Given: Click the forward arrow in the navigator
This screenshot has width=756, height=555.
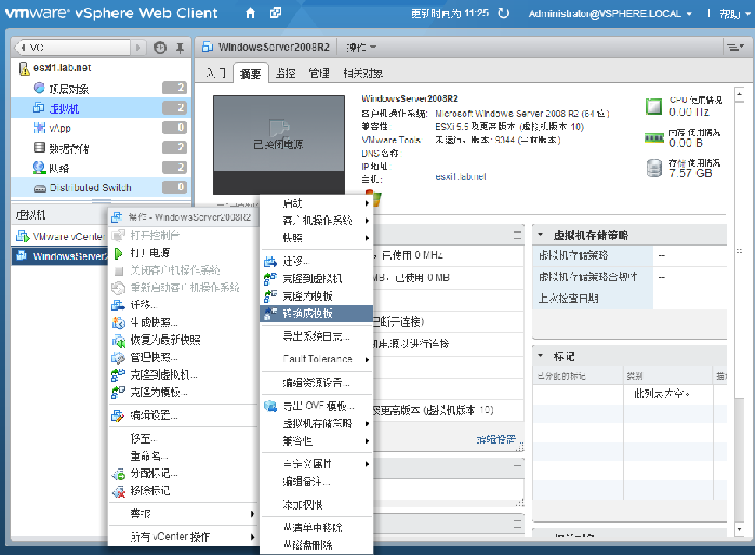Looking at the screenshot, I should [x=139, y=48].
